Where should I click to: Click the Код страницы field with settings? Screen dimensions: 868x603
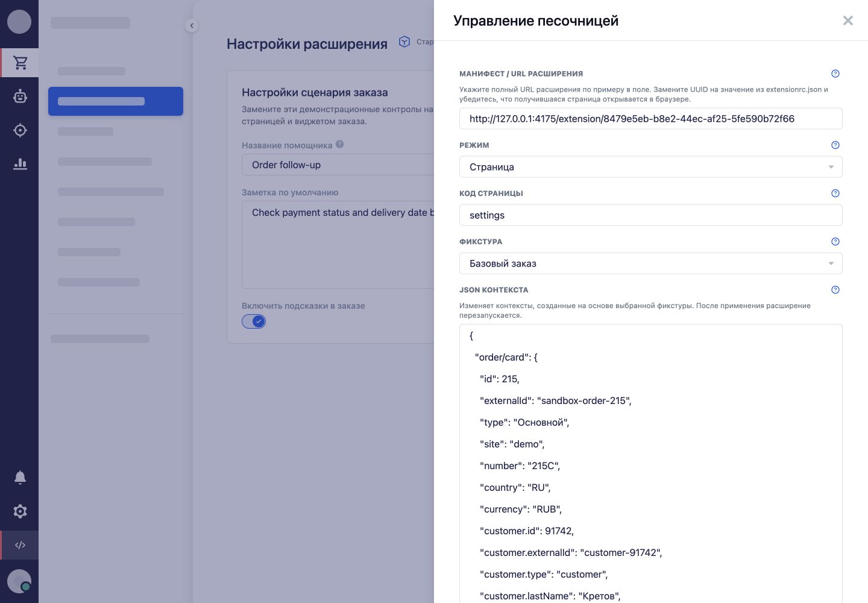point(651,215)
